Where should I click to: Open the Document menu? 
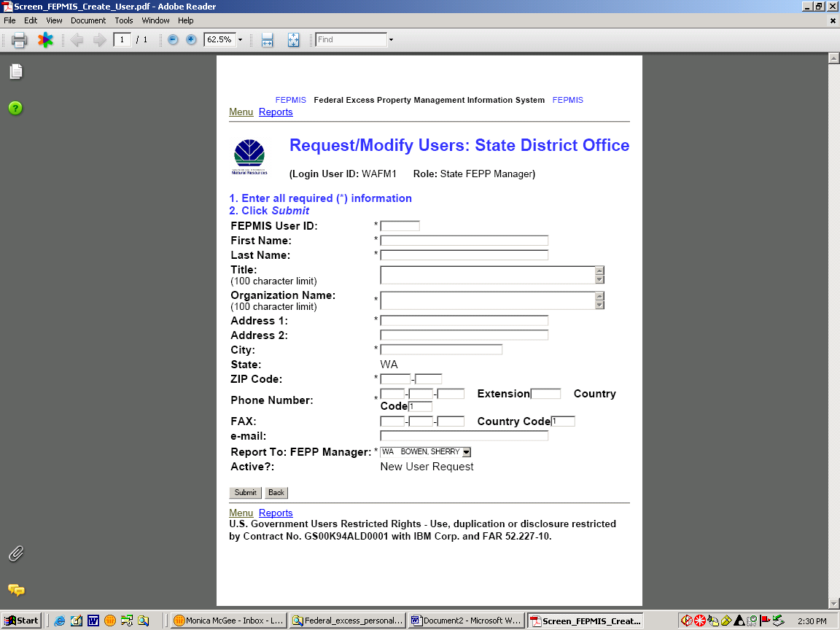(88, 20)
